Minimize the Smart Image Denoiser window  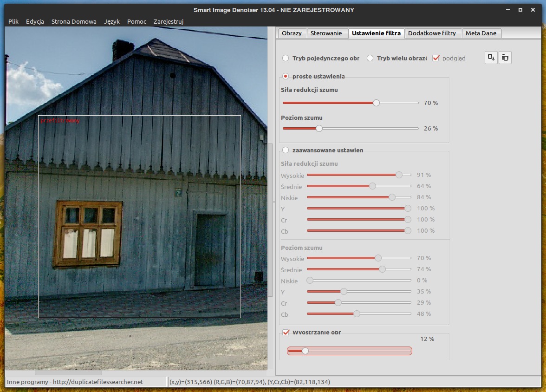[508, 10]
